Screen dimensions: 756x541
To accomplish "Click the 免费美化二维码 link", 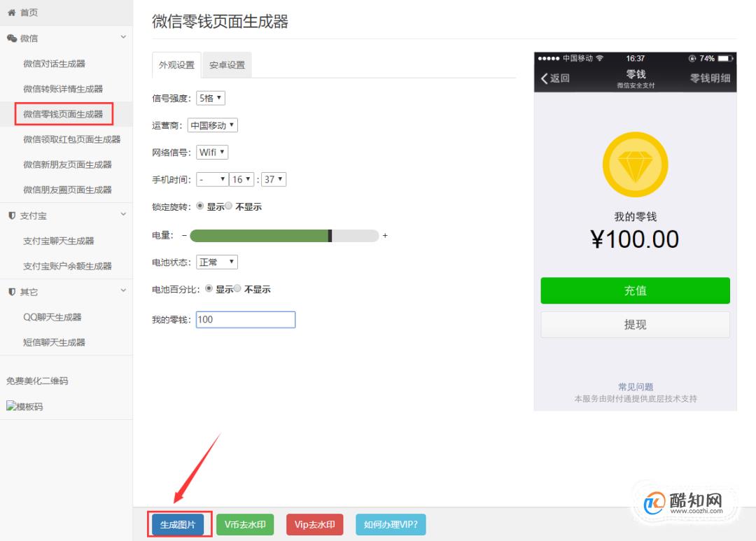I will 37,381.
